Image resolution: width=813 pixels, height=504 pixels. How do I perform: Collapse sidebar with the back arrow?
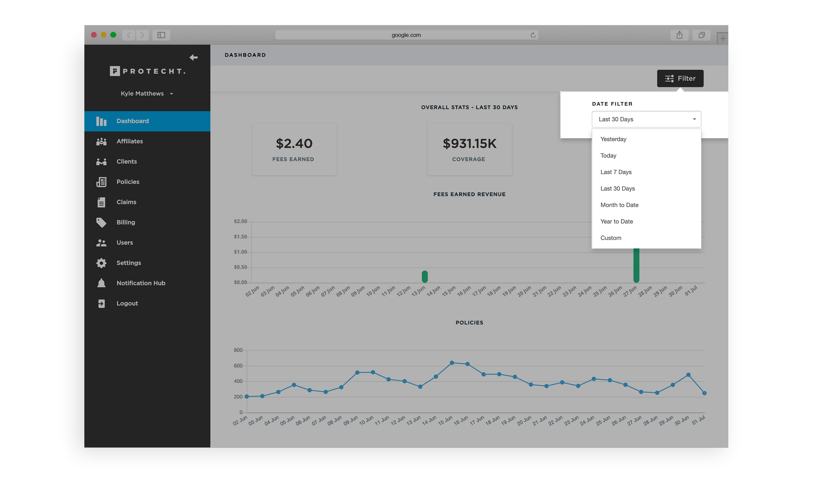[193, 58]
